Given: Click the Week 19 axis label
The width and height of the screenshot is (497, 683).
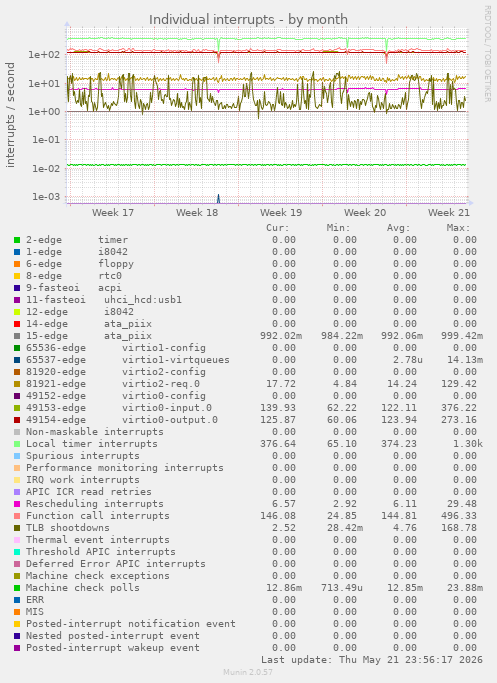Looking at the screenshot, I should coord(281,213).
